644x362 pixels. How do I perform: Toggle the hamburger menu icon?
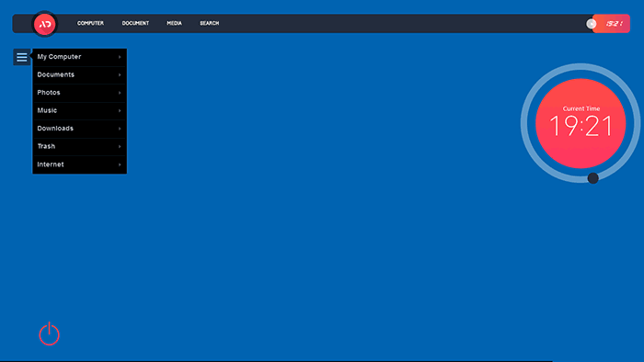(x=22, y=57)
